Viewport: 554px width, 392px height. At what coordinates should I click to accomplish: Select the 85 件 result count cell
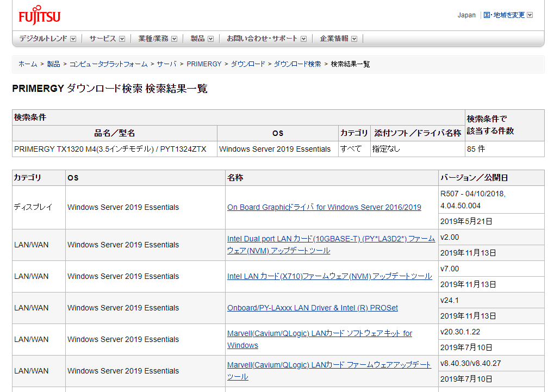click(504, 149)
